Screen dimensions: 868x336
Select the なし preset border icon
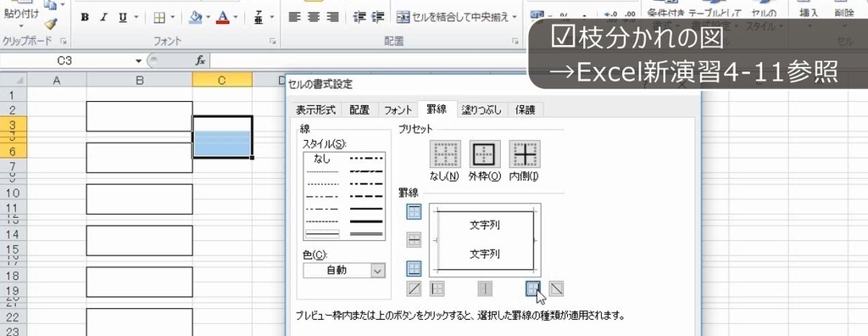click(x=445, y=154)
